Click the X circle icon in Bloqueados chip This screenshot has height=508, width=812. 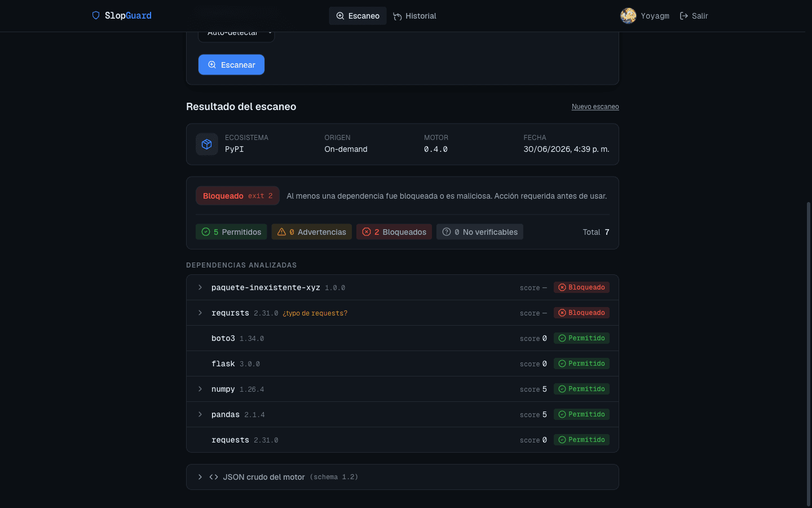pyautogui.click(x=367, y=232)
